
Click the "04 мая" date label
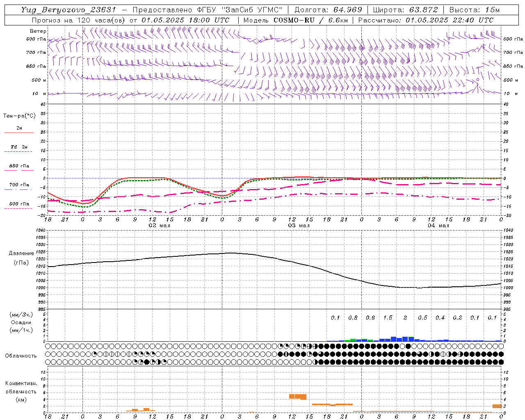pyautogui.click(x=438, y=226)
